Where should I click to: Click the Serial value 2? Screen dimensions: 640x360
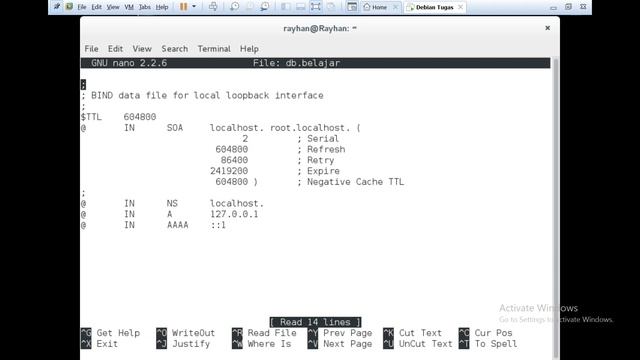pyautogui.click(x=245, y=138)
